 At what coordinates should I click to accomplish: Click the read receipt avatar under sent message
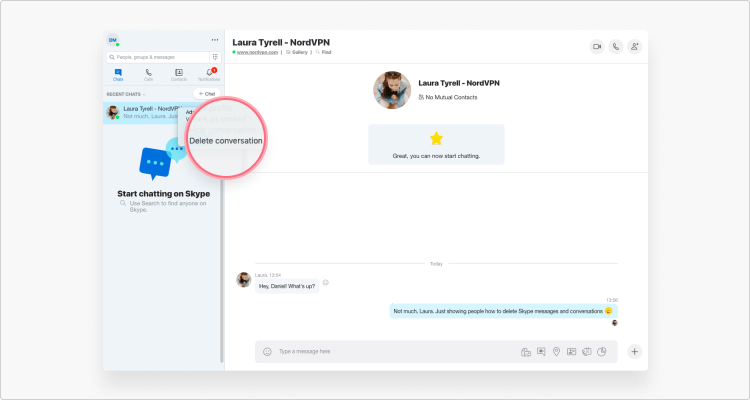click(x=615, y=323)
